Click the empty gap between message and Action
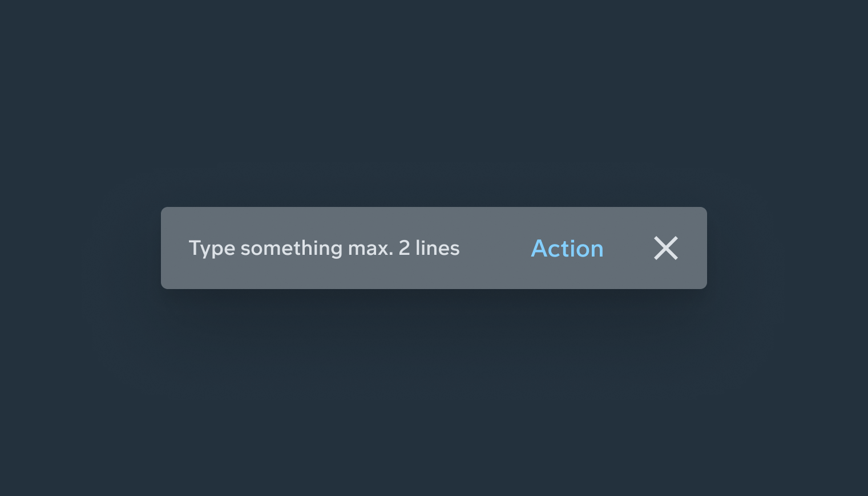Viewport: 868px width, 496px height. [495, 248]
